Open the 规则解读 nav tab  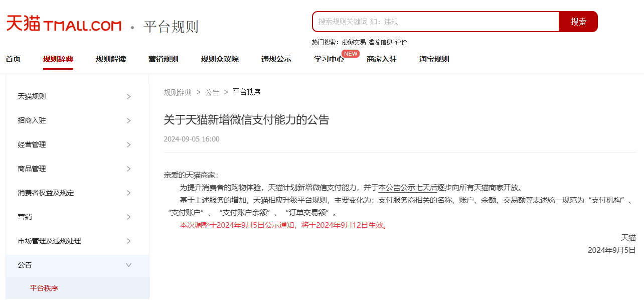pos(111,59)
